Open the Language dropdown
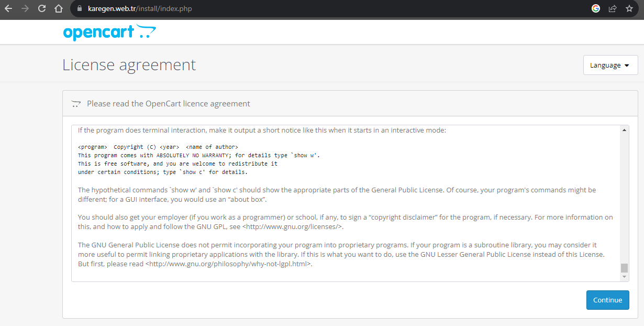The width and height of the screenshot is (644, 326). [x=610, y=65]
